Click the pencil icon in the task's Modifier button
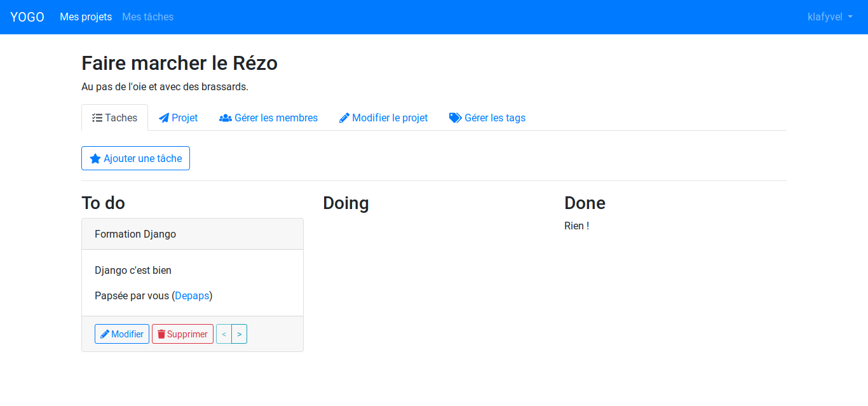 105,334
